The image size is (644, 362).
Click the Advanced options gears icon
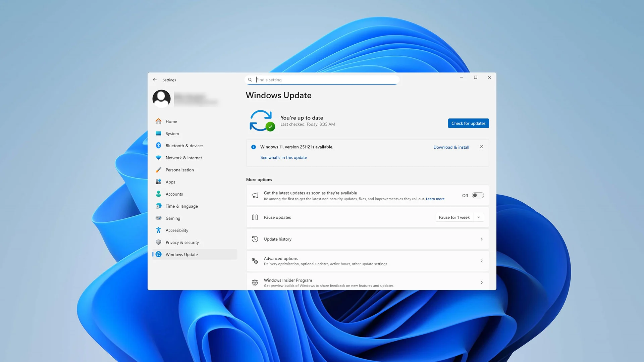[255, 261]
